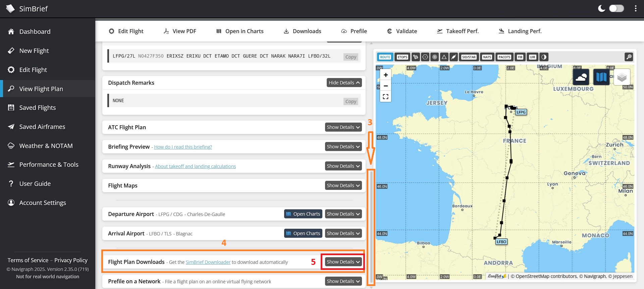This screenshot has width=644, height=289.
Task: Select View Flight Plan in sidebar
Action: pyautogui.click(x=48, y=89)
